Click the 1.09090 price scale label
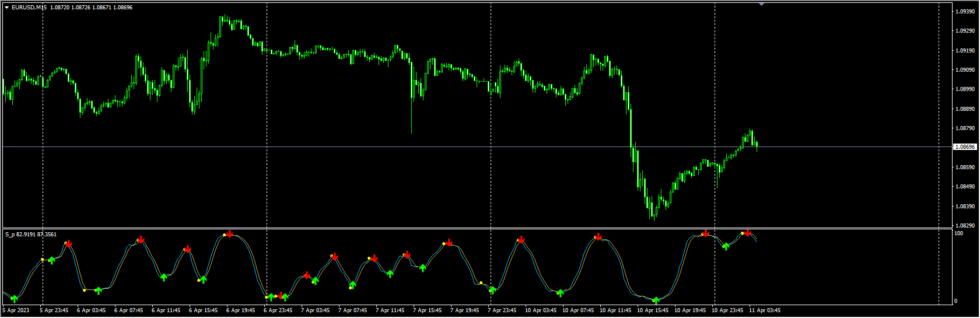This screenshot has height=318, width=980. (964, 70)
